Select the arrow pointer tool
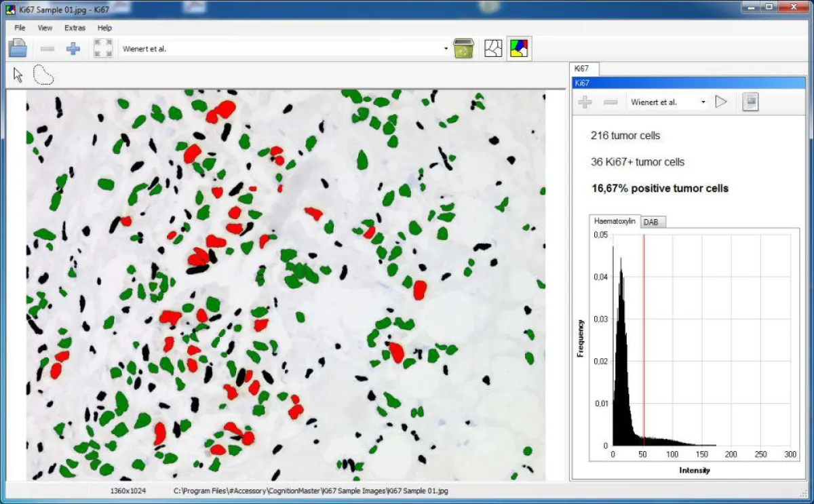The height and width of the screenshot is (504, 814). pos(18,75)
